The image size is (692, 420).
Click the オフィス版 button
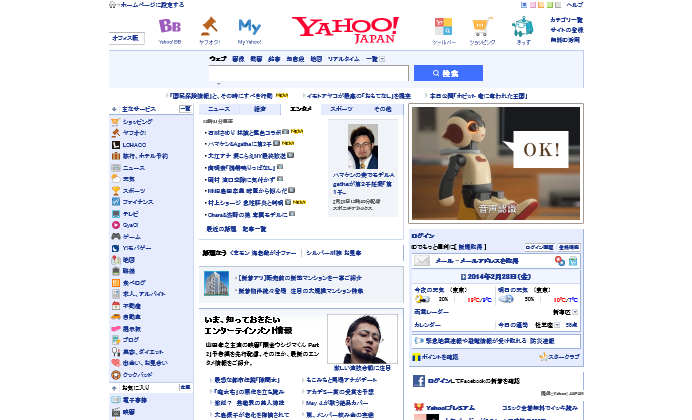(127, 38)
